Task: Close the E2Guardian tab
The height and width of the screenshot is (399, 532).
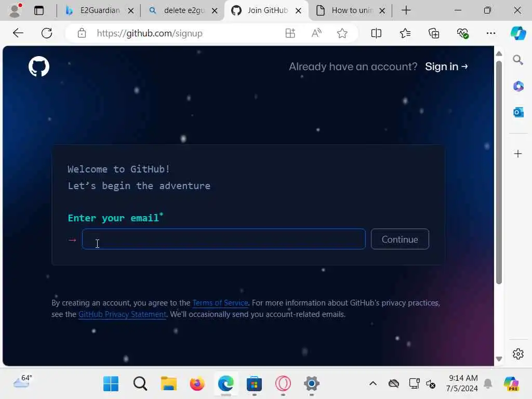Action: (x=130, y=11)
